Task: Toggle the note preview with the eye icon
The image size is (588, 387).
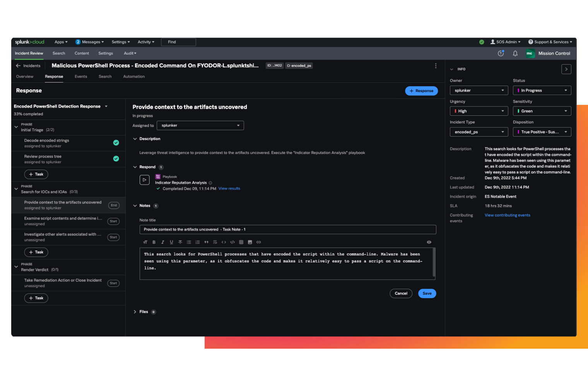Action: click(x=429, y=242)
